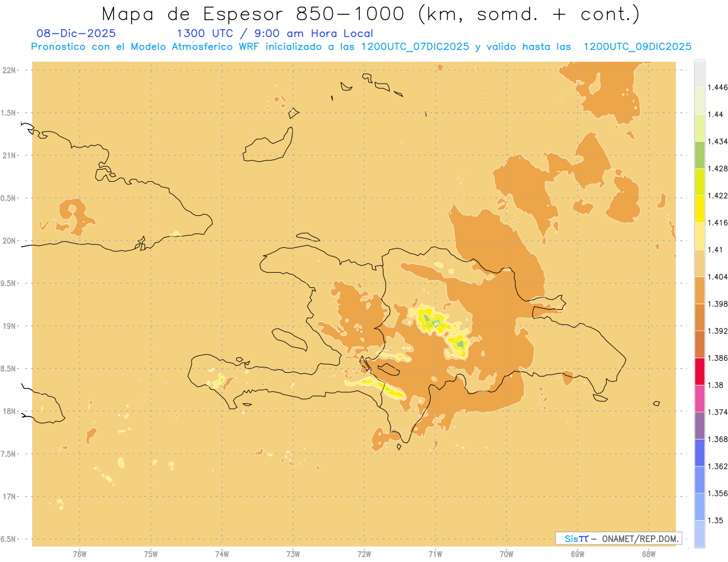Click the valid-until time 1200UTC_09DIC2025
This screenshot has width=728, height=562.
click(x=637, y=47)
